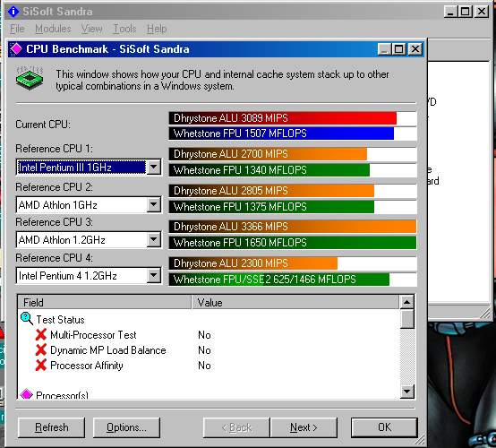Screen dimensions: 496x448
Task: Click red X icon beside Processor Affinity
Action: (x=41, y=365)
